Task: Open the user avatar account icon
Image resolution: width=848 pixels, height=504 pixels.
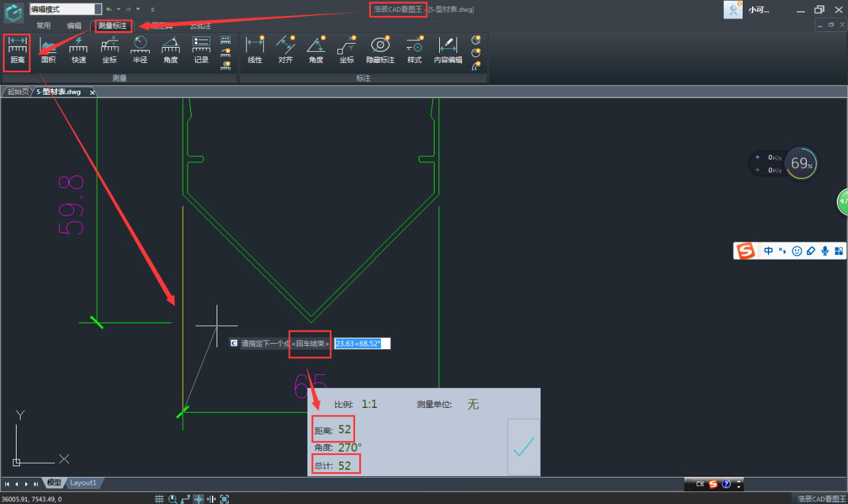Action: coord(733,9)
